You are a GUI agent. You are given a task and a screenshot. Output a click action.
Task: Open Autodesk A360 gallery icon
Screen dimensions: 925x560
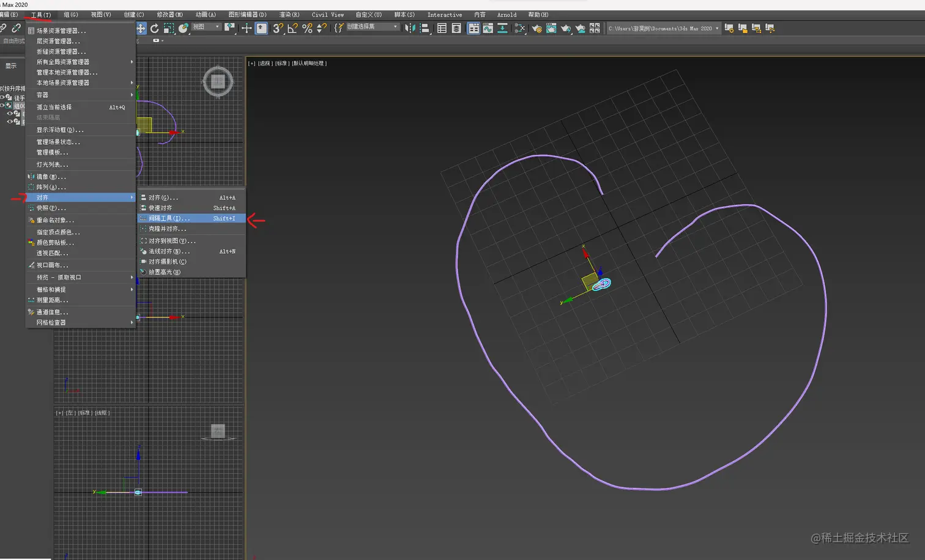click(595, 28)
